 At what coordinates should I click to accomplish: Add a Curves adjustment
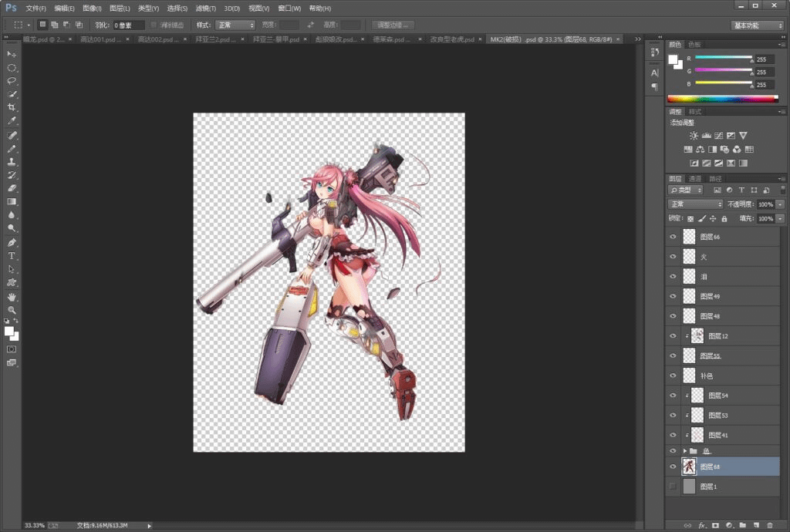click(x=718, y=136)
